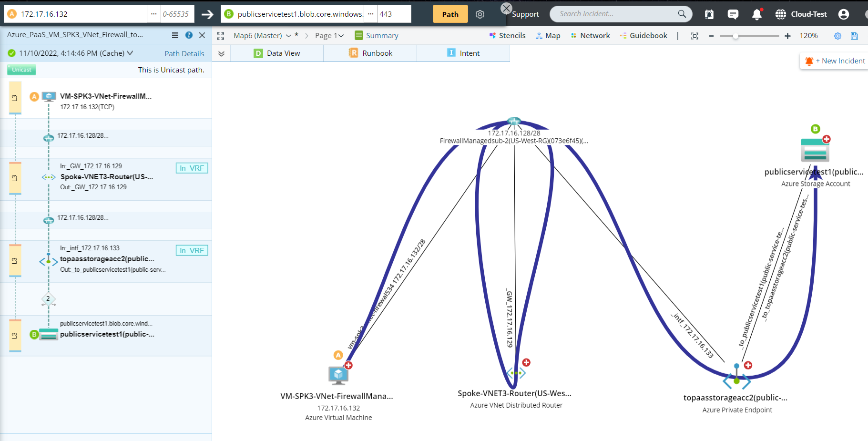Click the fullscreen expand map icon
Image resolution: width=868 pixels, height=441 pixels.
(220, 36)
